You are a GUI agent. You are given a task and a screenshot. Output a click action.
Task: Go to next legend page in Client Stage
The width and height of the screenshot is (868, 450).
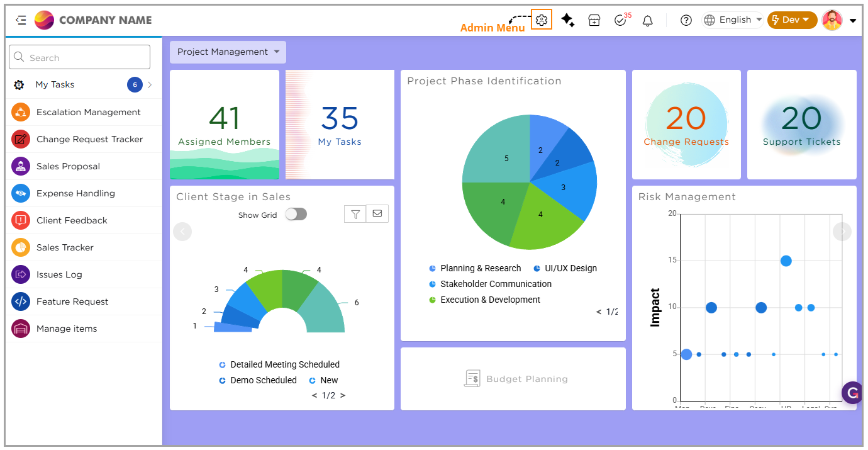343,396
